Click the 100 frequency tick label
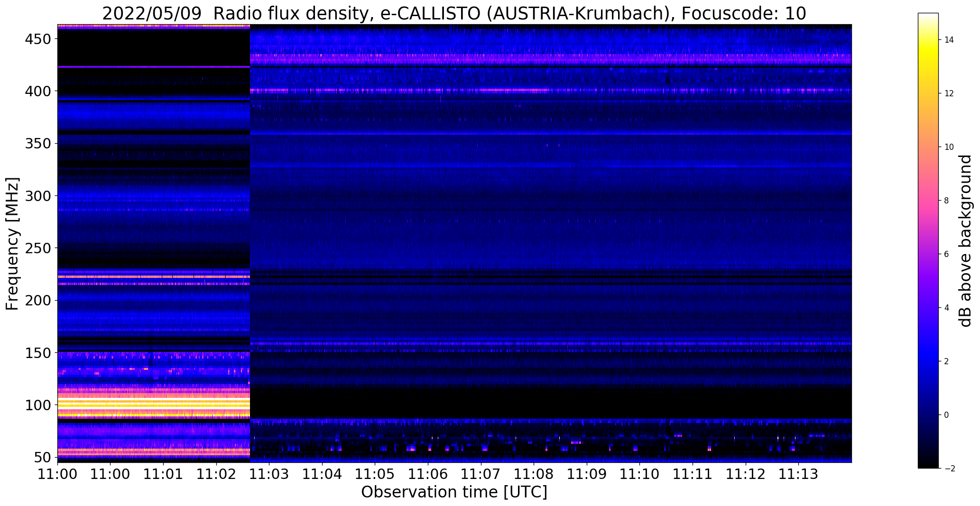Viewport: 980px width, 506px height. tap(37, 405)
